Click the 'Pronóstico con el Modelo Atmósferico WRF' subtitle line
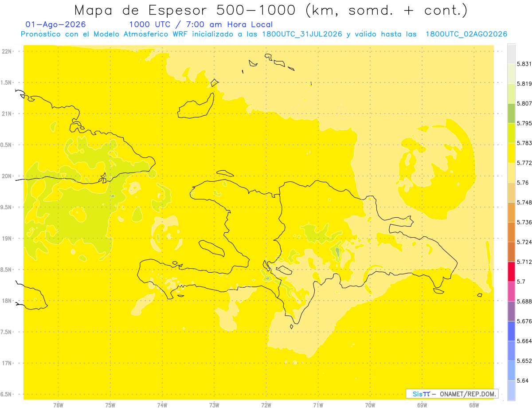 (264, 34)
